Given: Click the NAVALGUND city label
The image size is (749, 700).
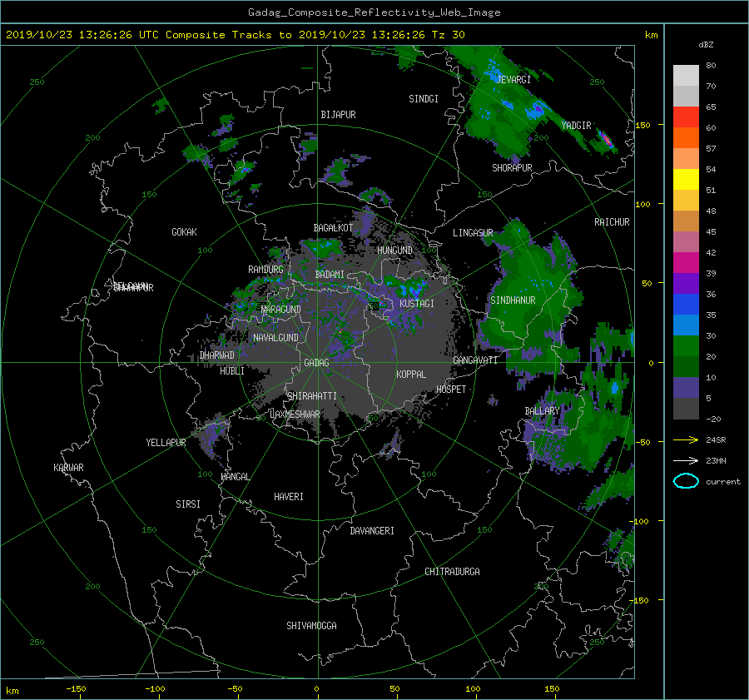Looking at the screenshot, I should pos(275,338).
